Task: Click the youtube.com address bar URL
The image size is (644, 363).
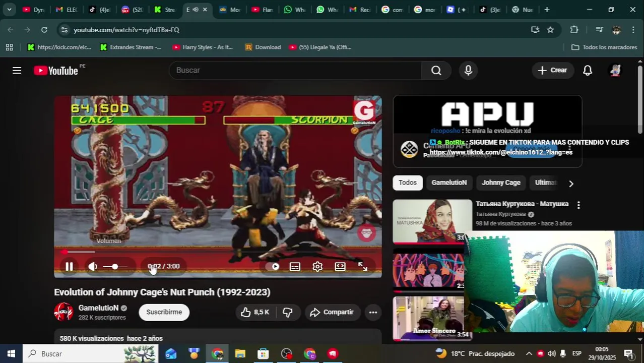Action: click(126, 30)
